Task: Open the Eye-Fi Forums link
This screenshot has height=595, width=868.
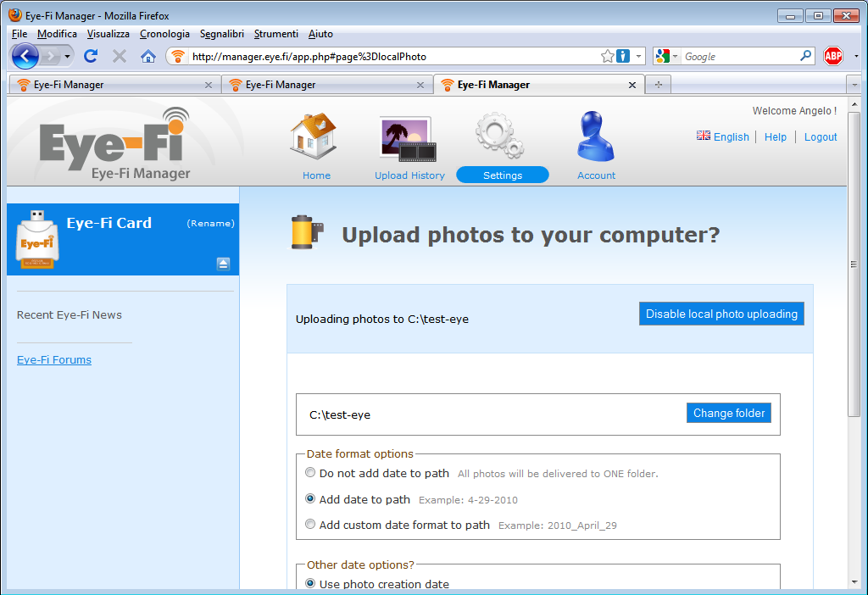Action: tap(54, 359)
